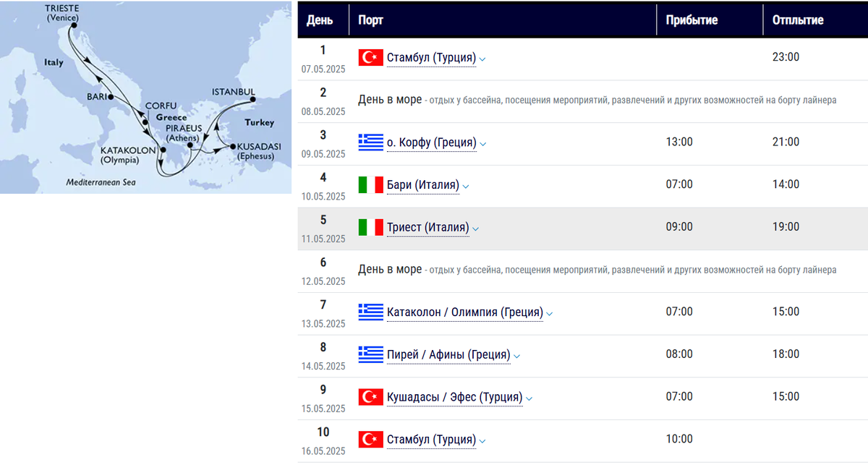The image size is (868, 465).
Task: Click the date 16.05.2025 in day 10
Action: pos(323,451)
